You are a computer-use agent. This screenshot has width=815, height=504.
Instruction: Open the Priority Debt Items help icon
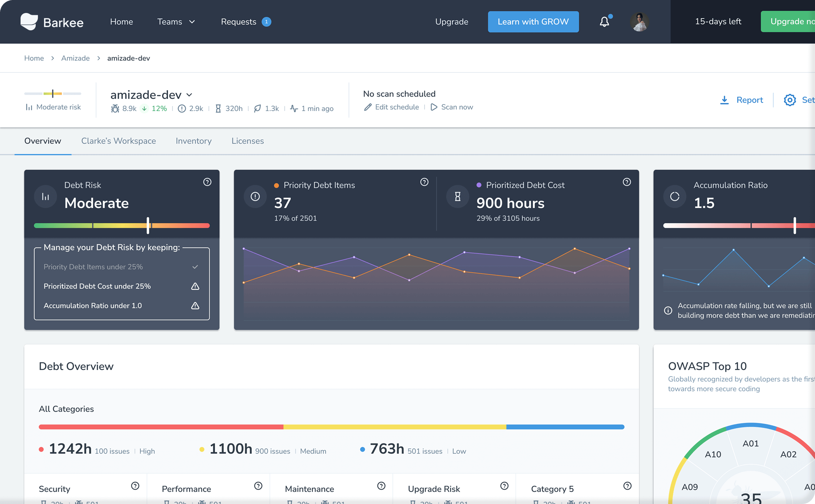(x=424, y=182)
